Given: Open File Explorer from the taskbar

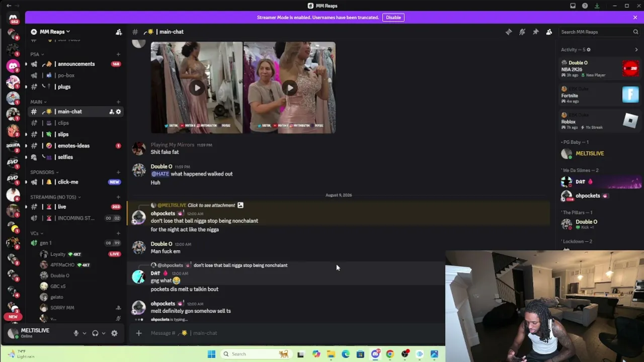Looking at the screenshot, I should click(331, 354).
